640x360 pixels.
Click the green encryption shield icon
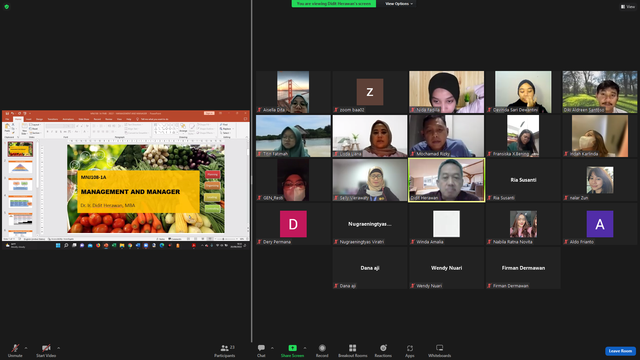(7, 7)
